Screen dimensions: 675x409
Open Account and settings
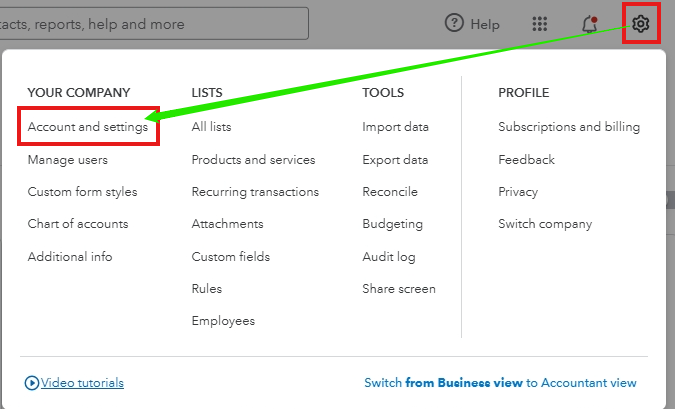click(x=88, y=127)
